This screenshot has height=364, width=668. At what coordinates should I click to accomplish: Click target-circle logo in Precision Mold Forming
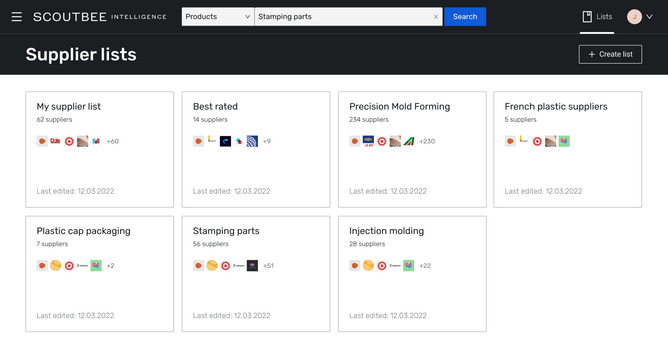382,141
